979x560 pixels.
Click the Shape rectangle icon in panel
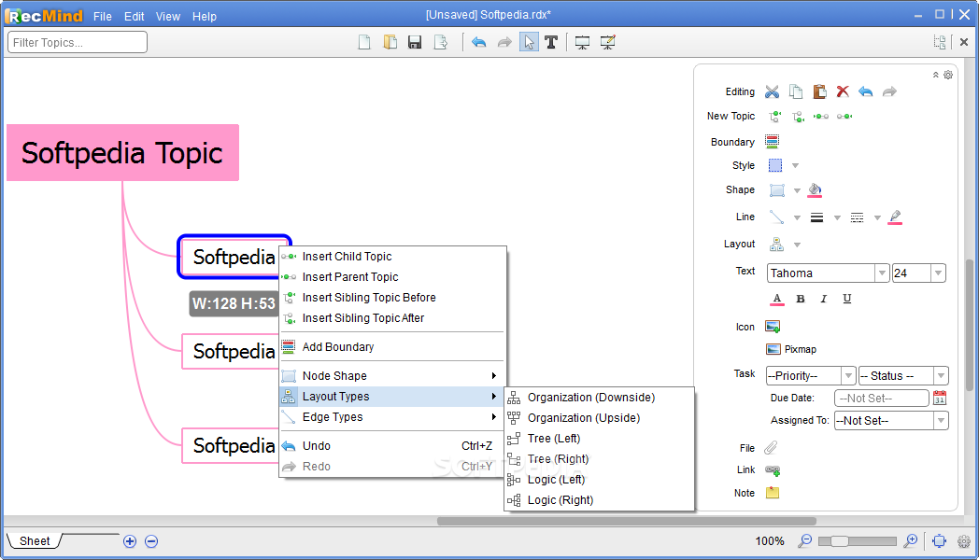pyautogui.click(x=776, y=190)
